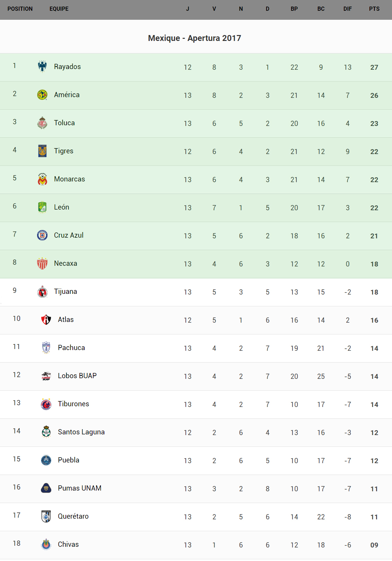Click the POSITION column header
This screenshot has width=392, height=561.
20,9
